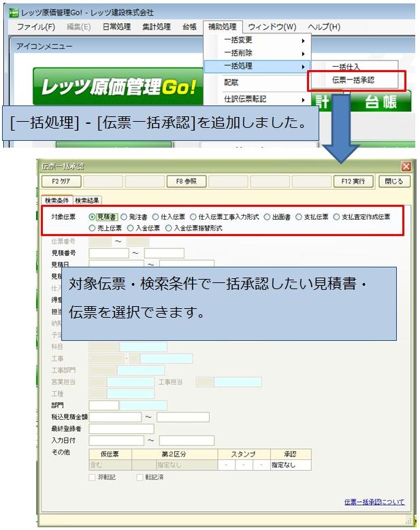Expand the 仕訳伝票転記 submenu

(257, 99)
